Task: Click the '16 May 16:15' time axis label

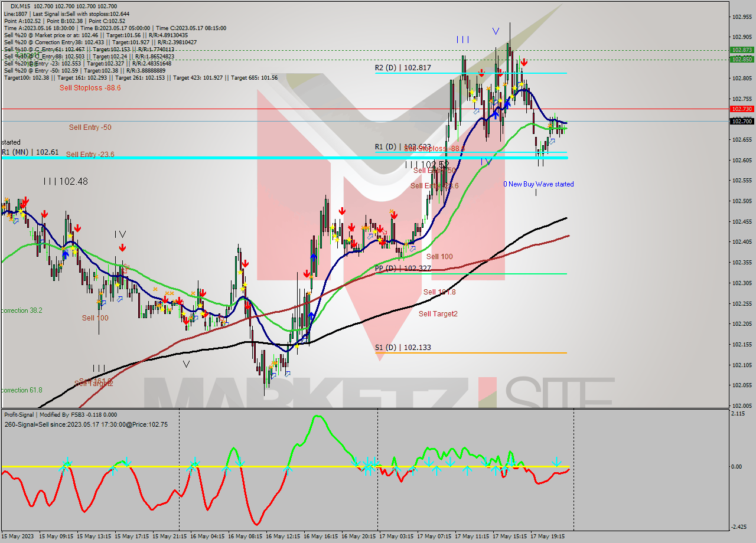Action: tap(321, 537)
